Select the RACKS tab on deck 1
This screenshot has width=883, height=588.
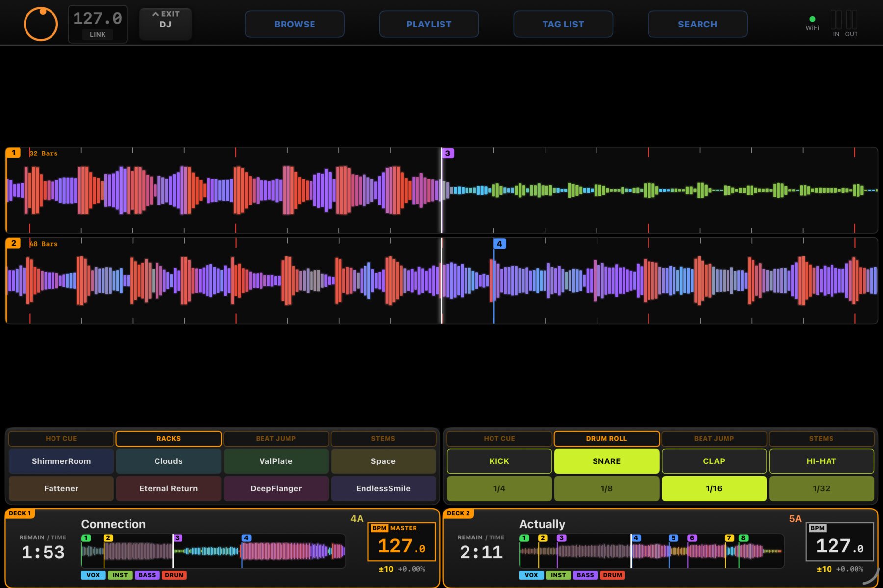tap(168, 438)
